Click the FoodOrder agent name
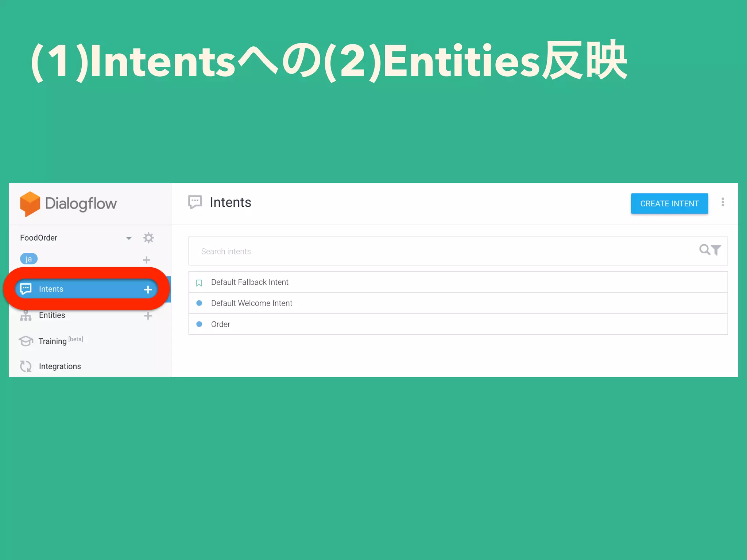This screenshot has height=560, width=747. pos(39,238)
